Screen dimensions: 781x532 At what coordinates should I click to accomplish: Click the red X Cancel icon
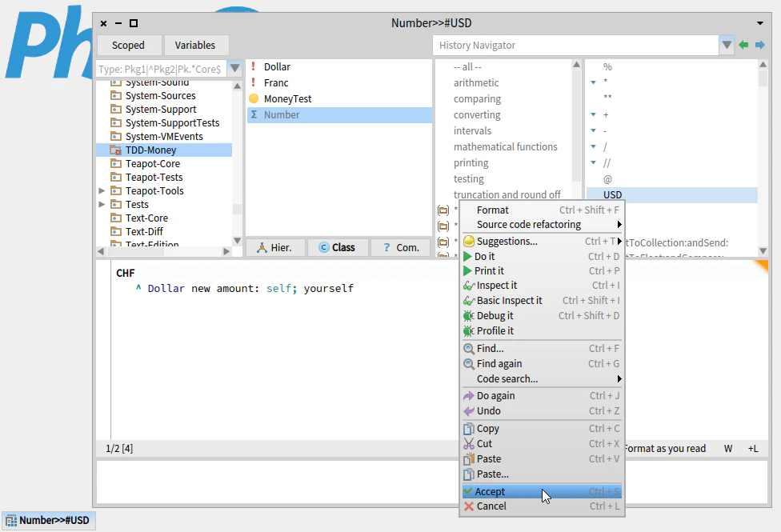tap(469, 506)
